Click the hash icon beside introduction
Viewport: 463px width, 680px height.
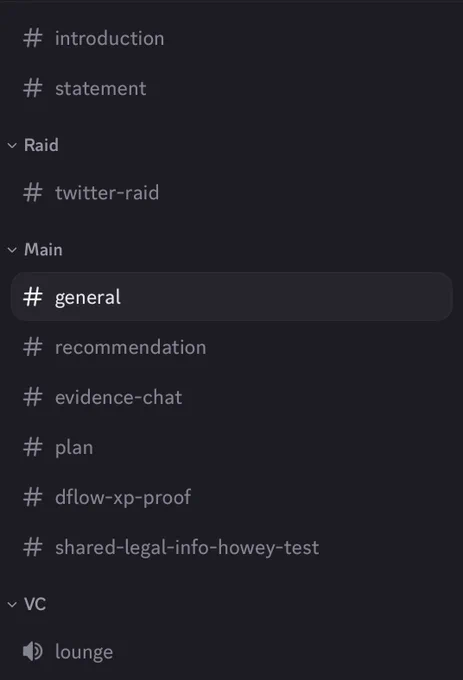(33, 38)
